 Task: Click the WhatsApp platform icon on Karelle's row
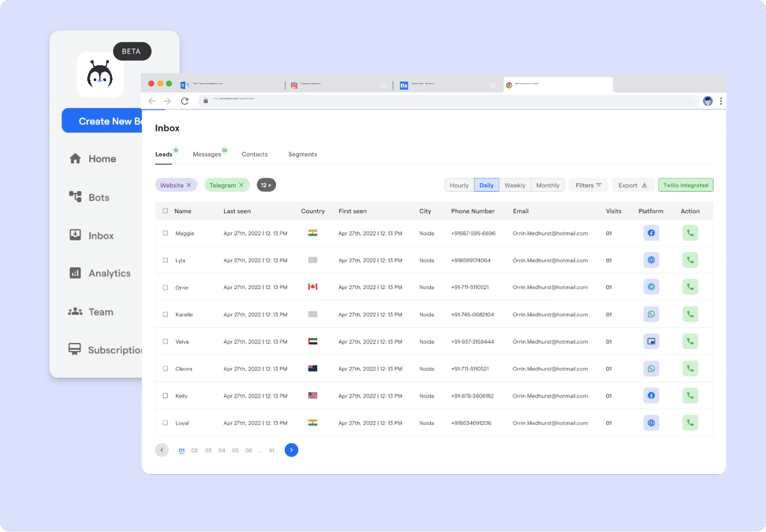651,314
